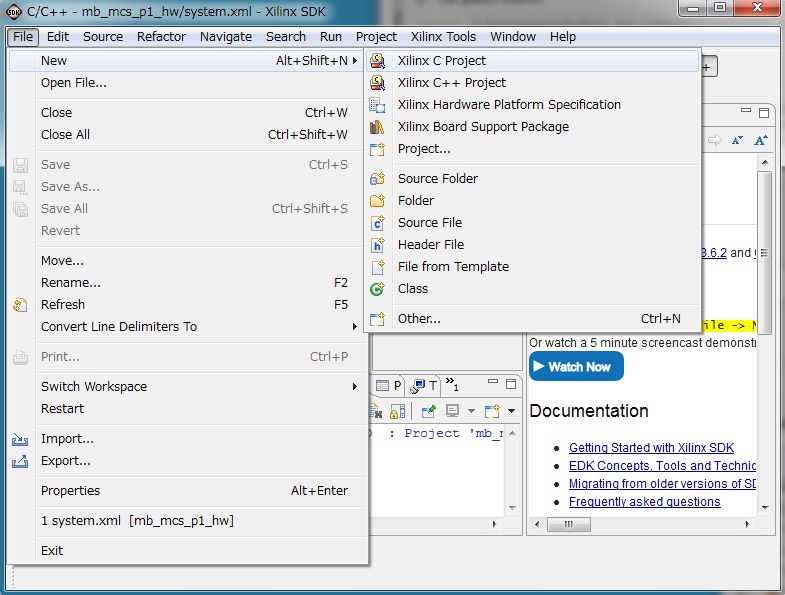Click the welcome page vertical scrollbar thumb
785x595 pixels.
(x=764, y=253)
